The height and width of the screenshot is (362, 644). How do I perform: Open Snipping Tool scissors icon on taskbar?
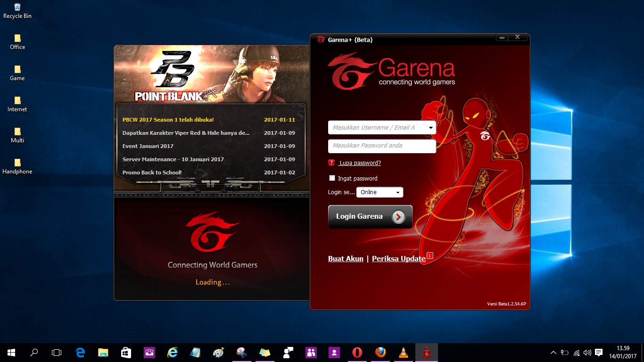[x=241, y=352]
